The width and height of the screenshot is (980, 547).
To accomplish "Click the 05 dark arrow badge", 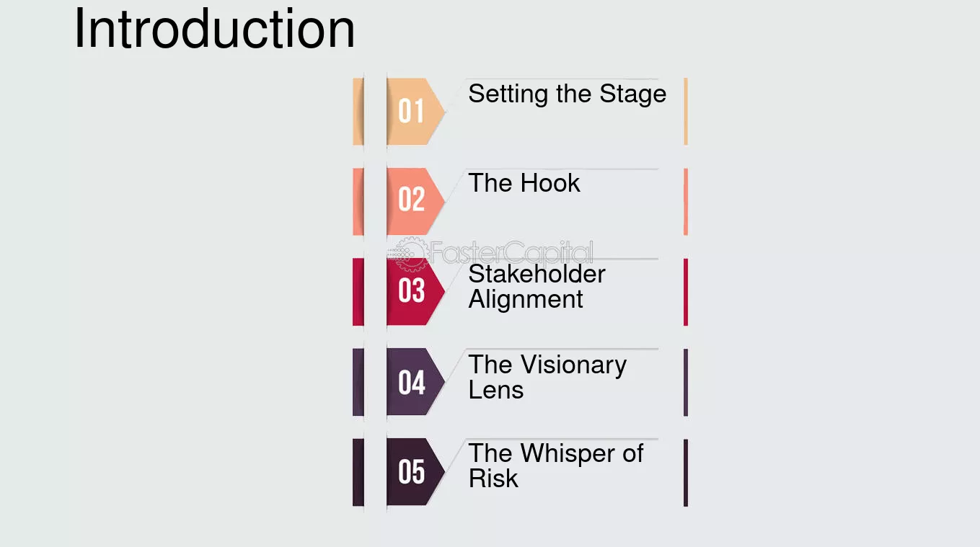I will click(x=415, y=472).
